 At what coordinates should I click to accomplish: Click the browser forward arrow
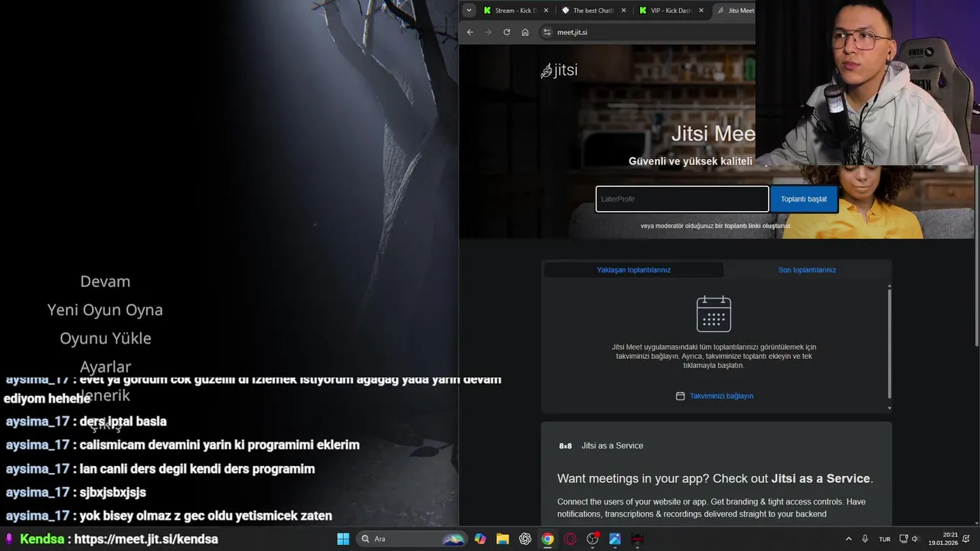click(x=488, y=32)
